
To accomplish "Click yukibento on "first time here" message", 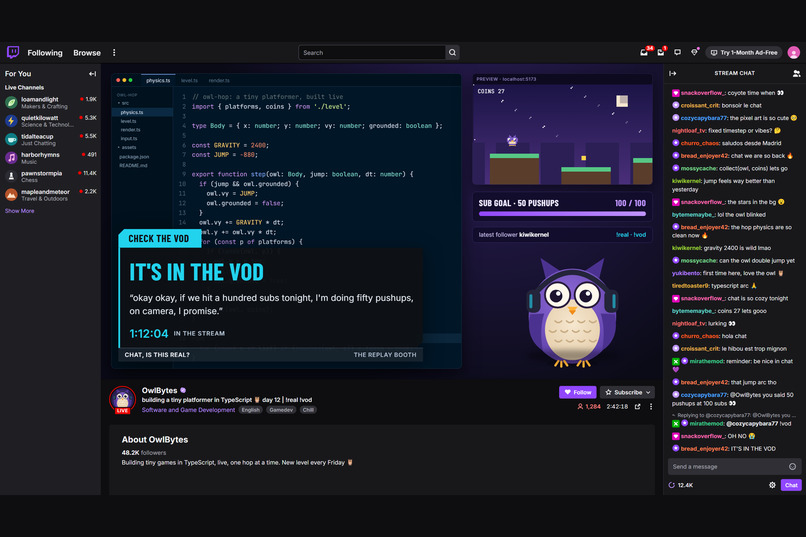I will pos(686,273).
